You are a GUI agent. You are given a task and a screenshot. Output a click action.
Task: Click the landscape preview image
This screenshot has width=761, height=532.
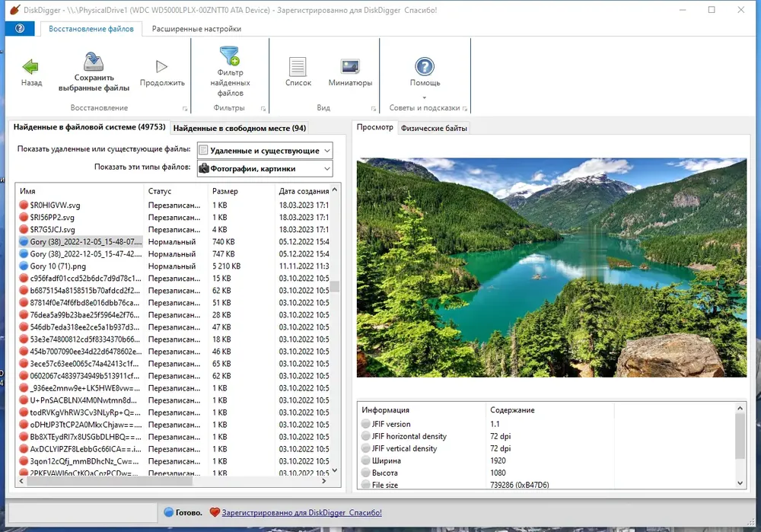coord(551,267)
